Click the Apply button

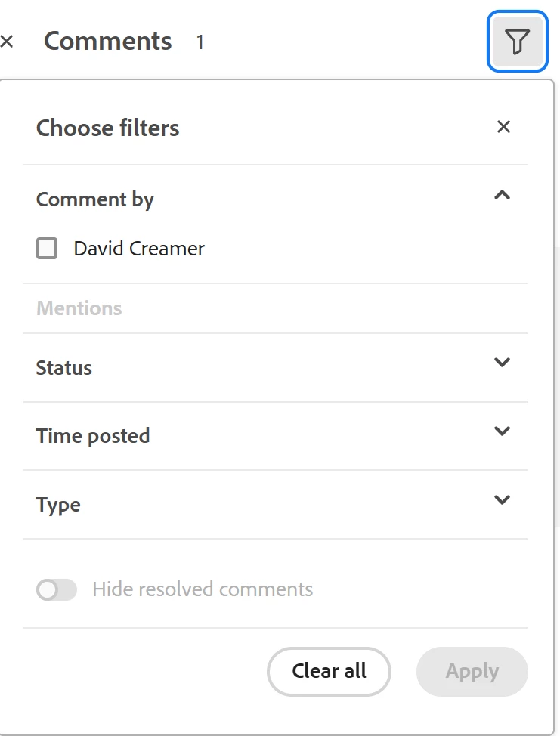(472, 671)
